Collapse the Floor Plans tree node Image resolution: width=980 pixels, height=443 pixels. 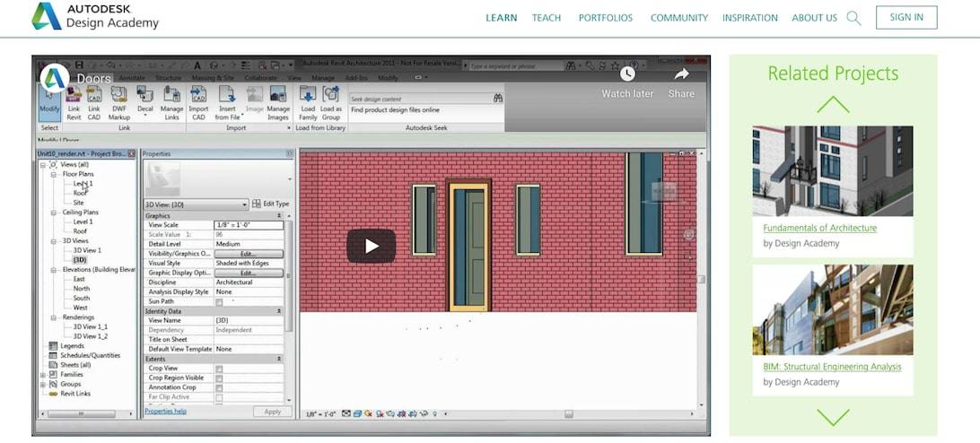click(x=54, y=174)
